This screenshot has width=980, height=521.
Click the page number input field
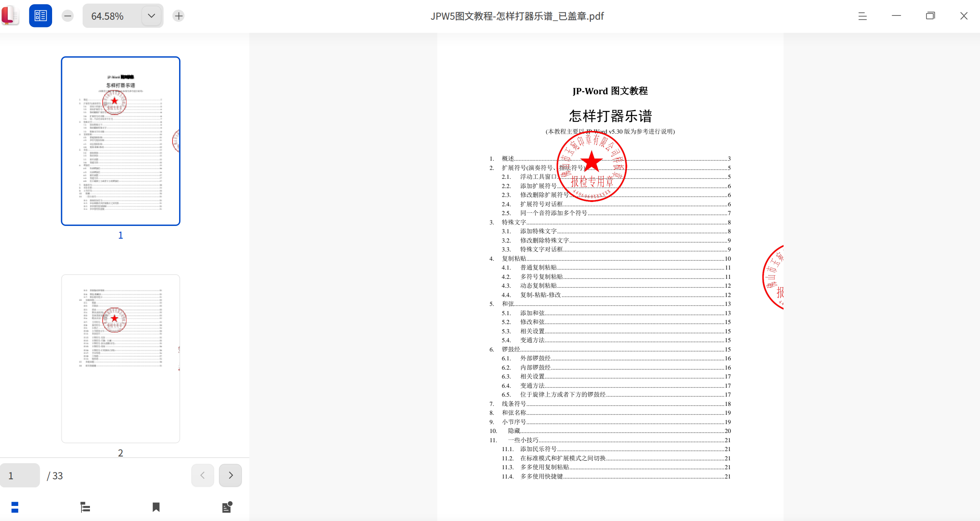pos(20,475)
